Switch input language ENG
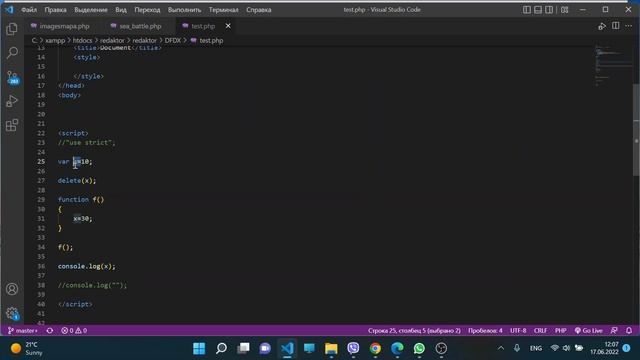 click(536, 348)
